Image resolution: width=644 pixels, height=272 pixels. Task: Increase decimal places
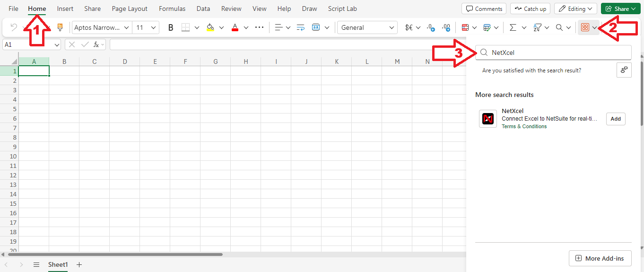[x=446, y=27]
